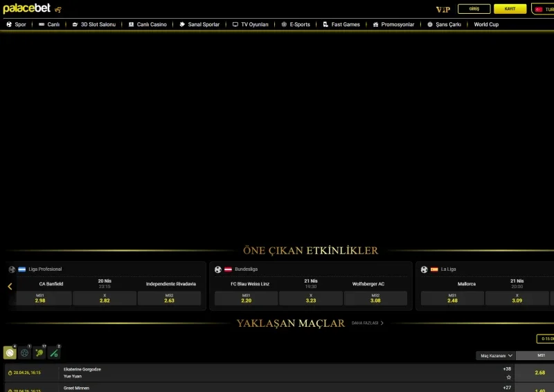Click the CA Banfield team name
554x392 pixels.
(x=51, y=284)
